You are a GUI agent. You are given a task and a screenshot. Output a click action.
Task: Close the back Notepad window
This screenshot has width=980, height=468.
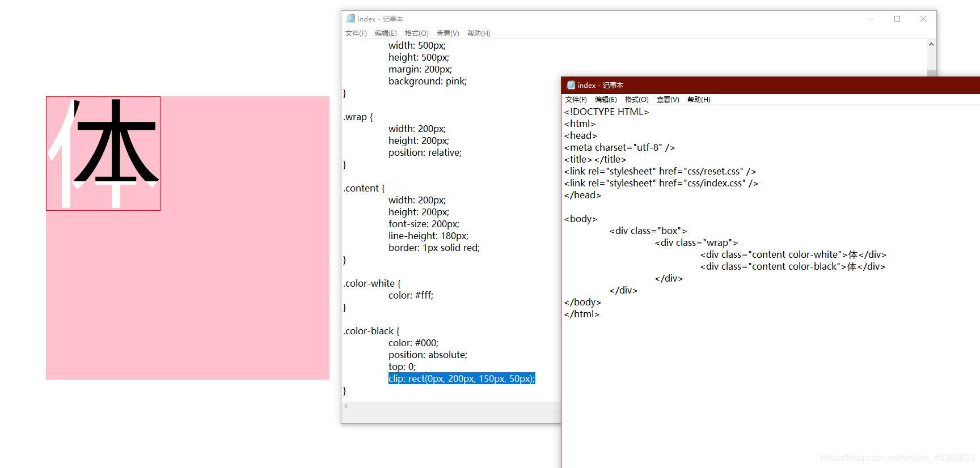pyautogui.click(x=923, y=19)
